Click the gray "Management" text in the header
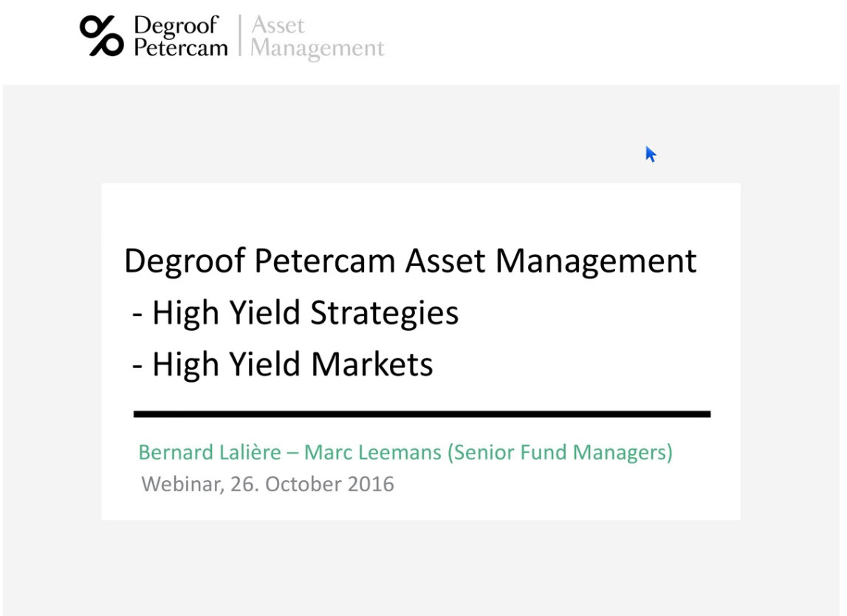Screen dimensions: 847x616 pyautogui.click(x=318, y=49)
